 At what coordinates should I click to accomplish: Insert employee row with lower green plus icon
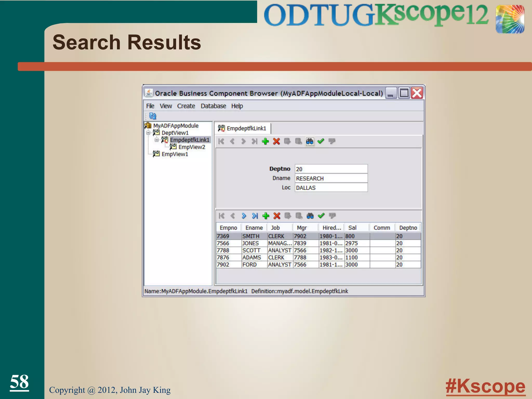(x=266, y=216)
